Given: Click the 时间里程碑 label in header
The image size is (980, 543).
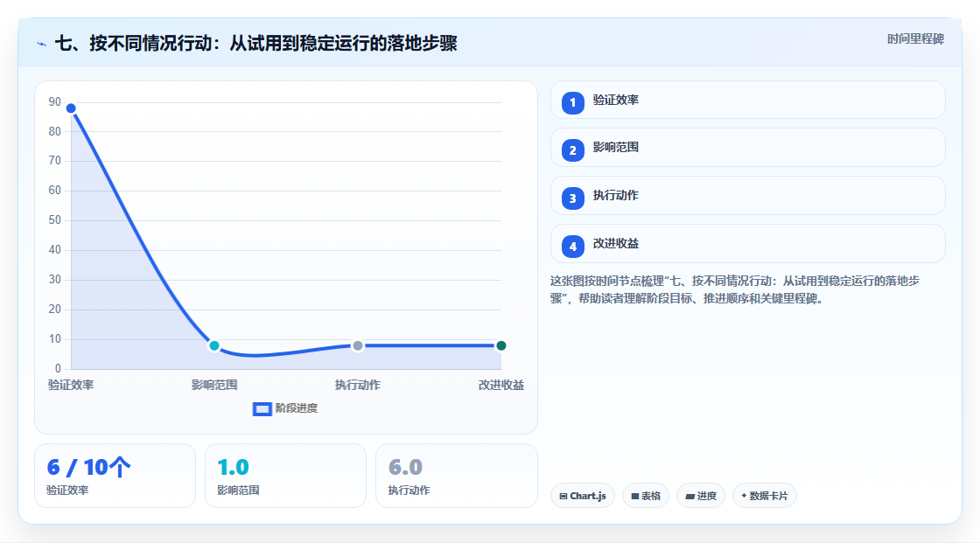Looking at the screenshot, I should pyautogui.click(x=915, y=38).
